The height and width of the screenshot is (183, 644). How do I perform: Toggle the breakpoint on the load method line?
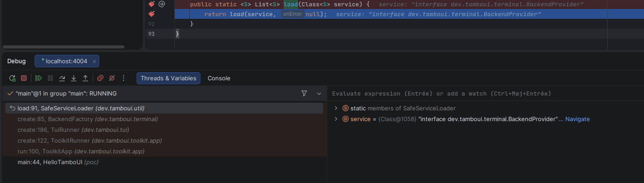point(152,4)
